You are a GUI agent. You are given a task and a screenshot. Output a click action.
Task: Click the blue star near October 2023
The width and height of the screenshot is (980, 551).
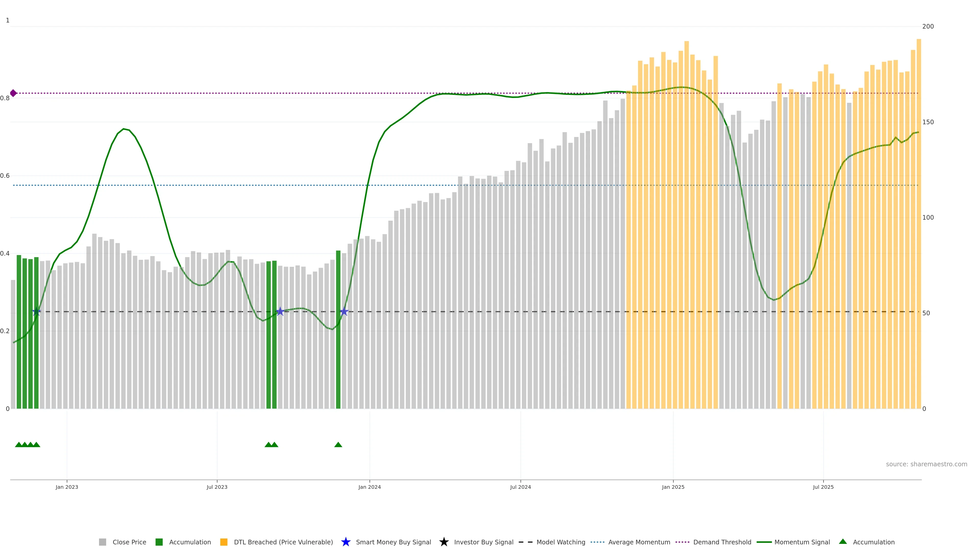tap(280, 311)
